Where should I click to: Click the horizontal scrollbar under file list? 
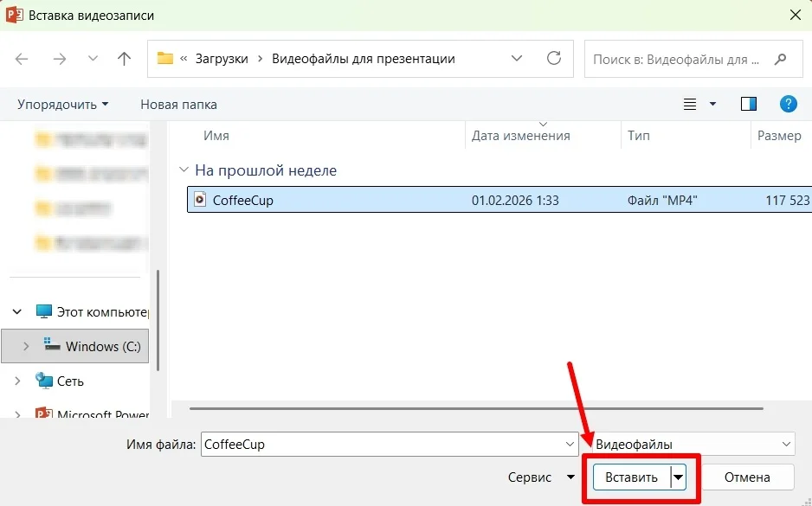476,408
